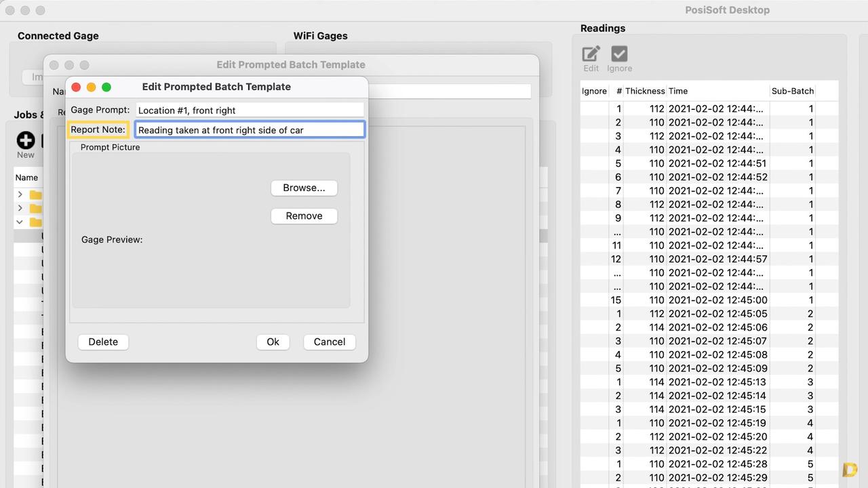Confirm the dialog with Ok

(x=273, y=342)
